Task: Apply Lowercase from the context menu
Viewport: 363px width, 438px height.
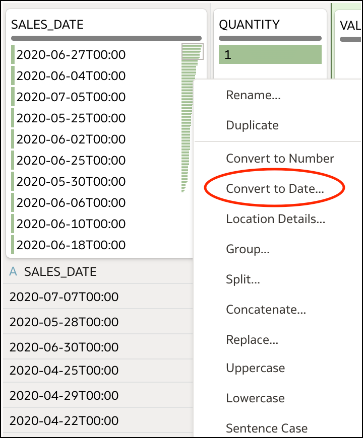Action: pos(255,398)
